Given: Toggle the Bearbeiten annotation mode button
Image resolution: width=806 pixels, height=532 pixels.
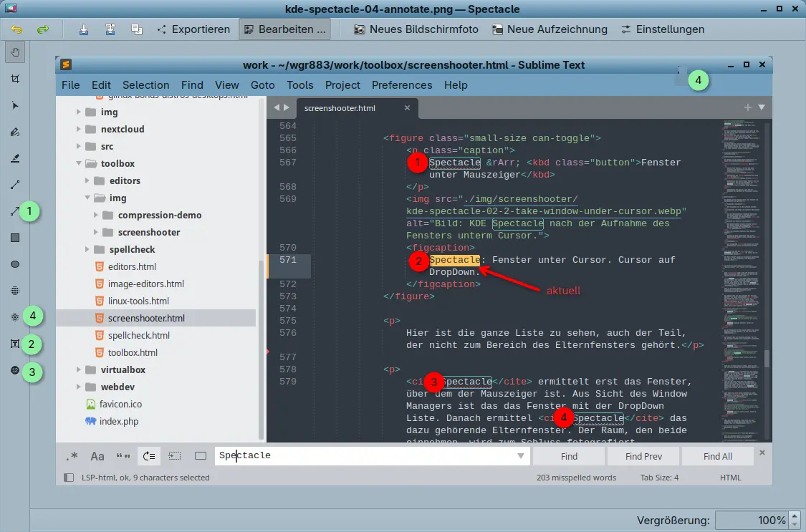Looking at the screenshot, I should point(284,29).
